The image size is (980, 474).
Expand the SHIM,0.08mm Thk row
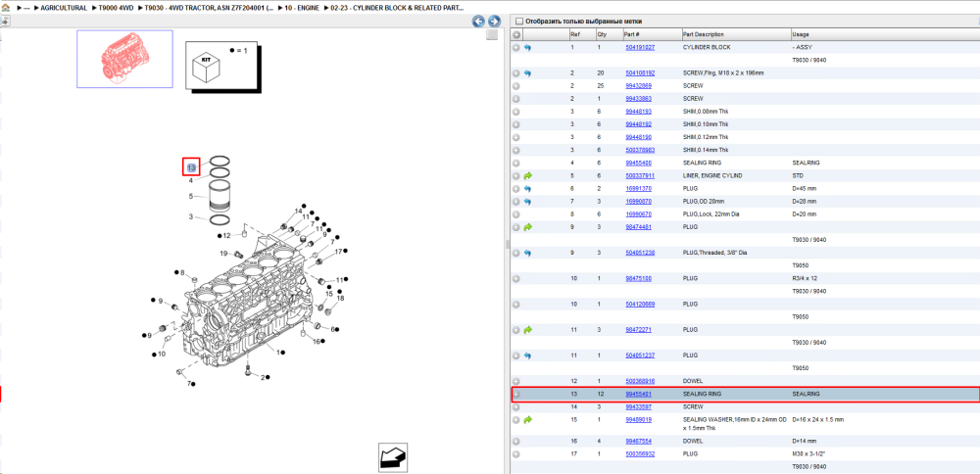pyautogui.click(x=516, y=112)
